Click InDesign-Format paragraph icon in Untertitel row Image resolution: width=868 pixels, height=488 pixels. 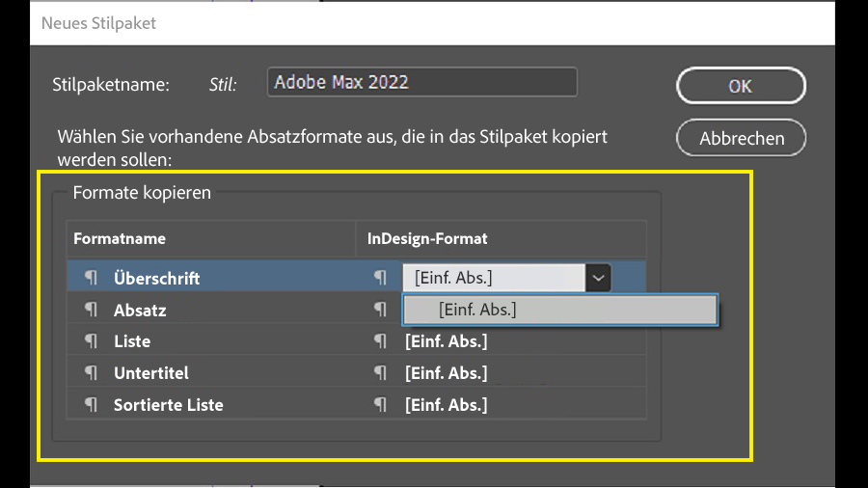pyautogui.click(x=380, y=373)
